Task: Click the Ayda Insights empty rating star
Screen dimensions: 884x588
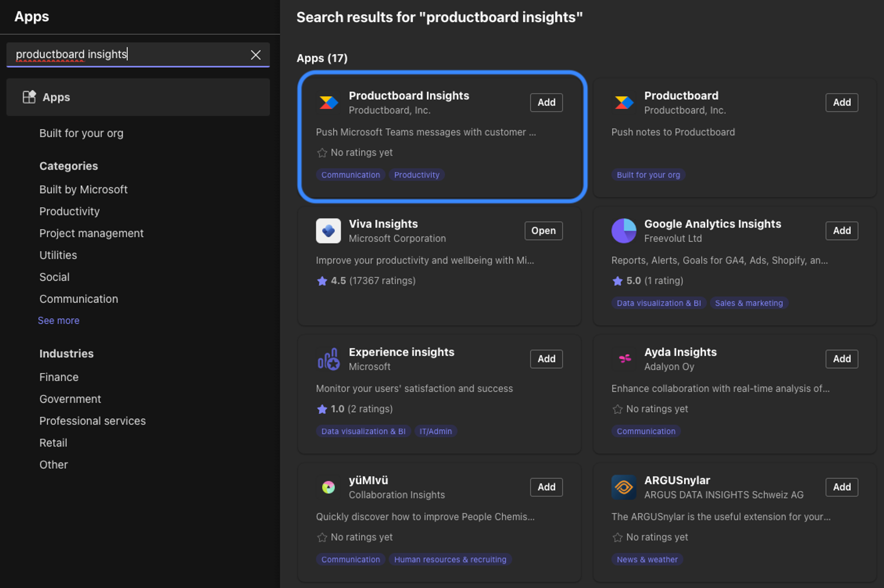Action: pyautogui.click(x=617, y=409)
